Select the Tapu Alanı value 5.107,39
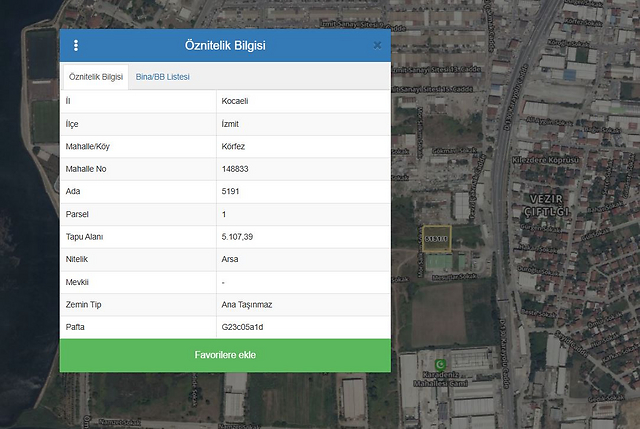The image size is (640, 429). pos(237,237)
